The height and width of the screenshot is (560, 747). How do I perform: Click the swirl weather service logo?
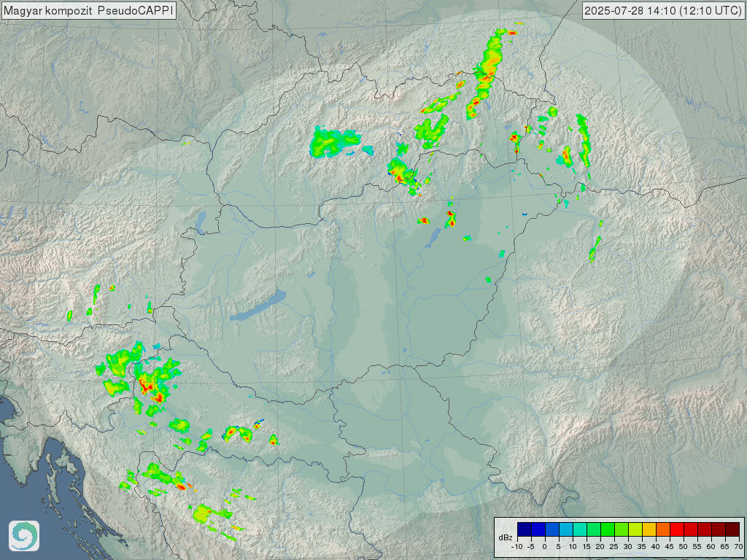pyautogui.click(x=24, y=536)
